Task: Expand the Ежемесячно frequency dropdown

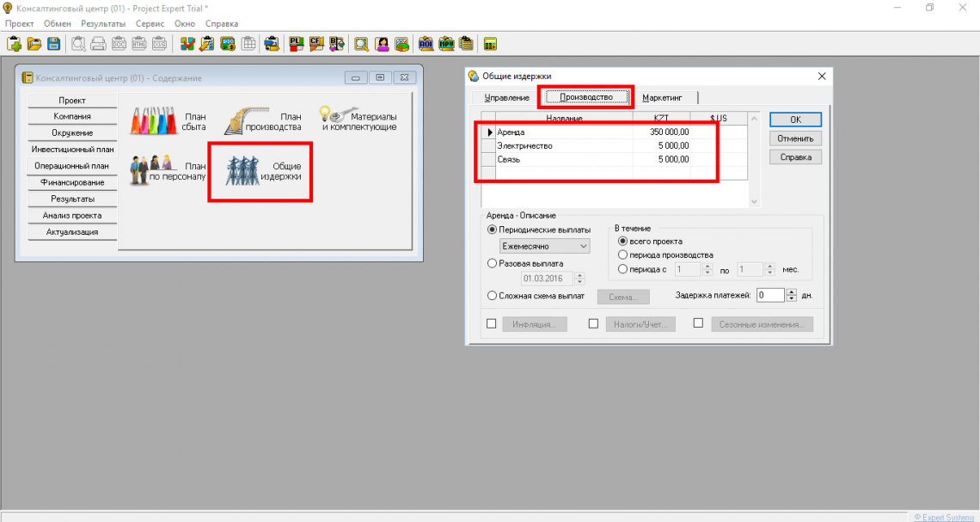Action: (x=584, y=246)
